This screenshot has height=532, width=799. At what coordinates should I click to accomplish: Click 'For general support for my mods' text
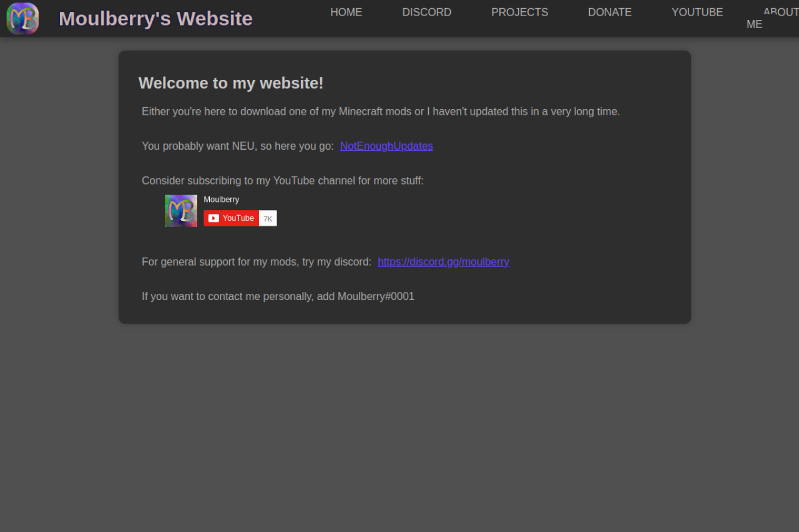pos(257,262)
